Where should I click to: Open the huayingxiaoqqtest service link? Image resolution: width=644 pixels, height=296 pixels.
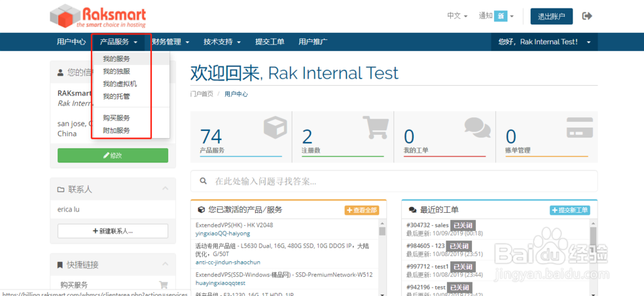[x=220, y=283]
